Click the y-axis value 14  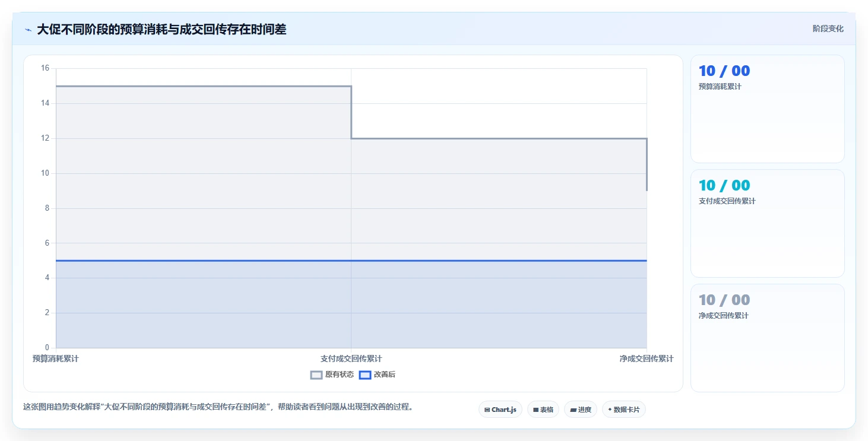point(45,103)
